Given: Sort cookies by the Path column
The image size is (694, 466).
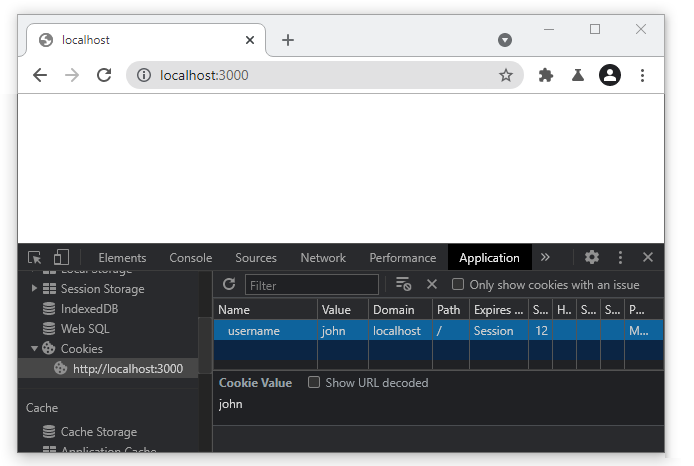Looking at the screenshot, I should (451, 310).
